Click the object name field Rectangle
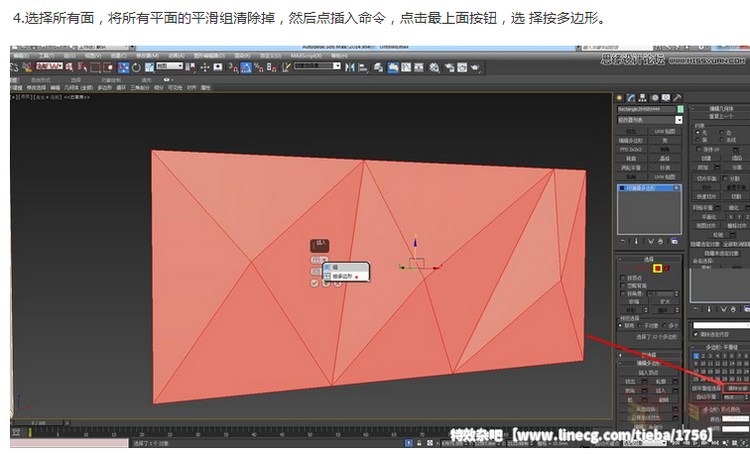 coord(646,109)
